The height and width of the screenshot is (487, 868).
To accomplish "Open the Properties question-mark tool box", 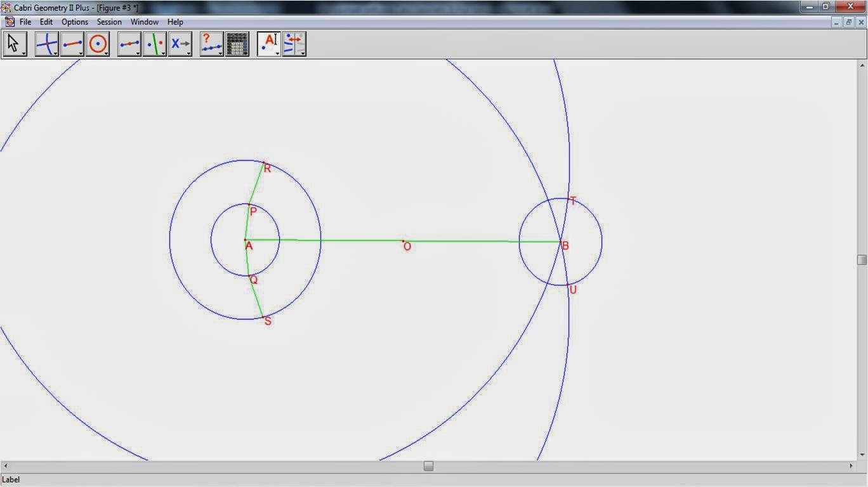I will pos(212,44).
